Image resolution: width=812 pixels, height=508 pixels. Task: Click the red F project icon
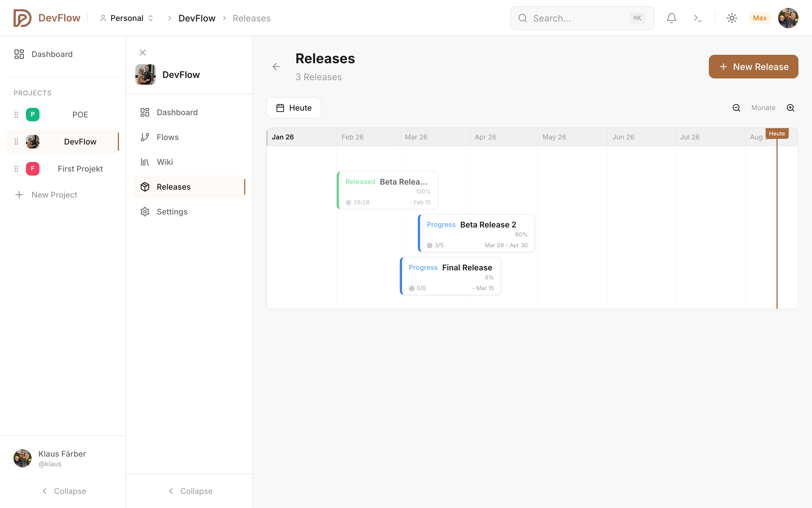coord(32,169)
